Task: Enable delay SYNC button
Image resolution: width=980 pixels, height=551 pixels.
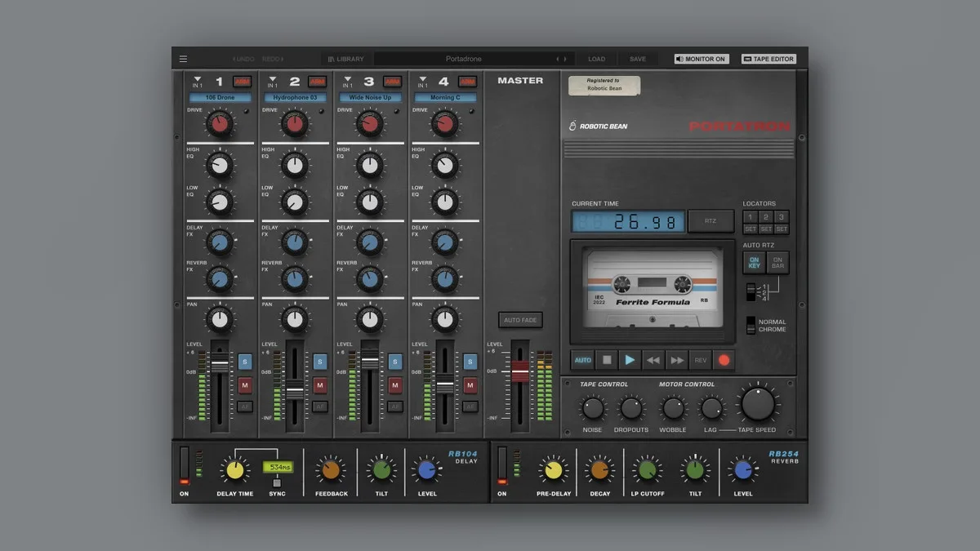Action: pyautogui.click(x=277, y=482)
